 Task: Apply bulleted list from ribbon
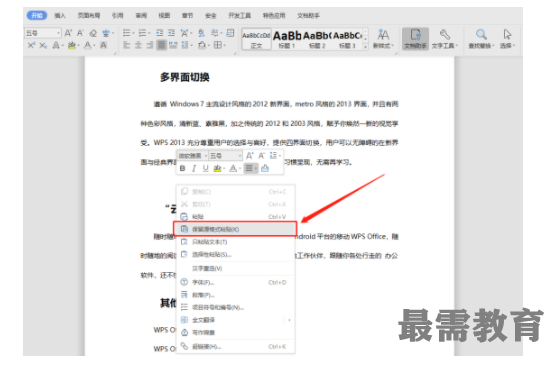tap(127, 33)
